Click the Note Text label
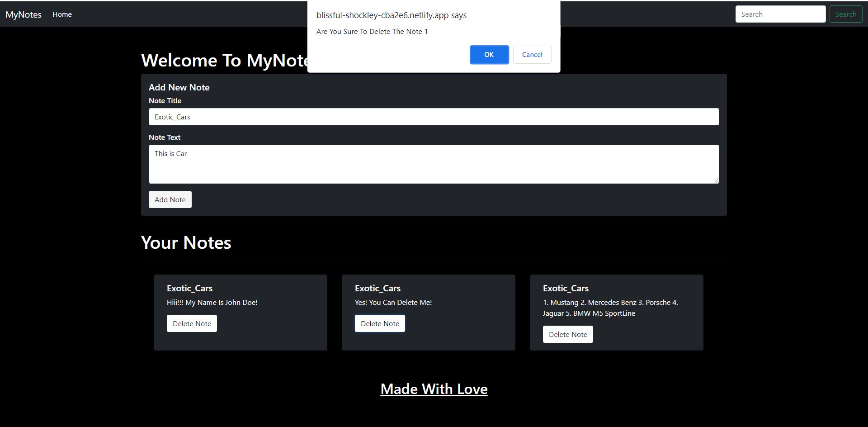 (165, 138)
